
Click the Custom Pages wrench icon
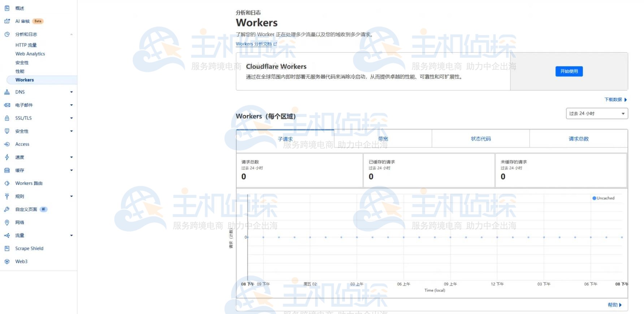(7, 209)
